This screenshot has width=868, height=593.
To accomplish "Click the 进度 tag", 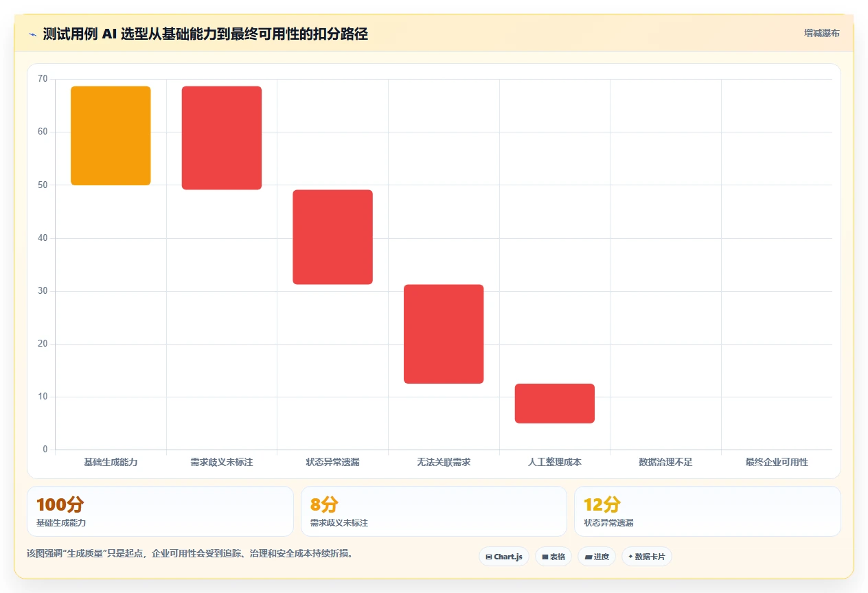I will click(x=597, y=557).
